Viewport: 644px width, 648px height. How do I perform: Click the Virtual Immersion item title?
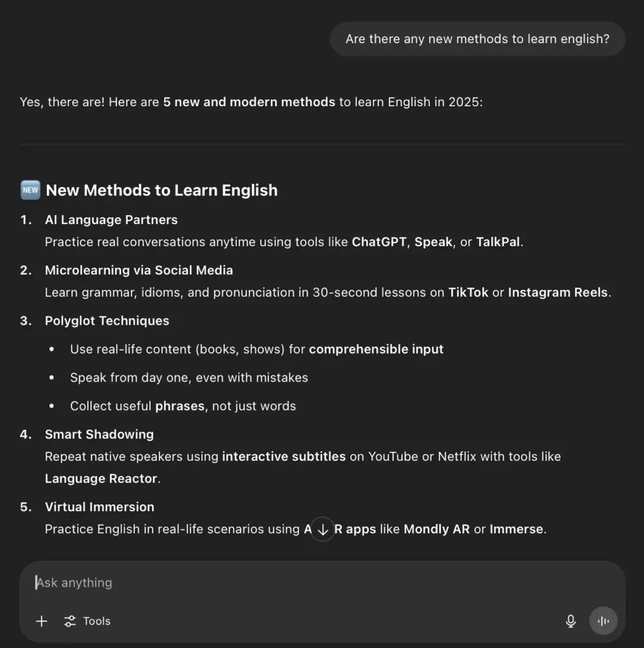coord(99,507)
